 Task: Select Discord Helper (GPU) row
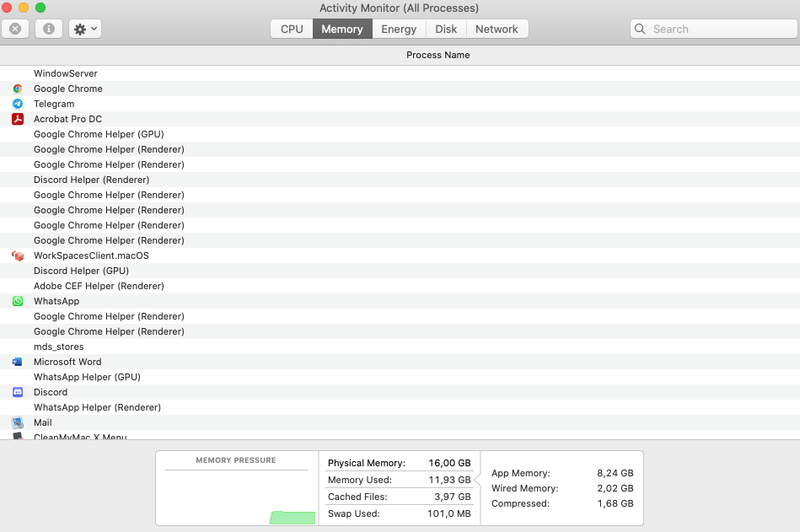coord(400,271)
